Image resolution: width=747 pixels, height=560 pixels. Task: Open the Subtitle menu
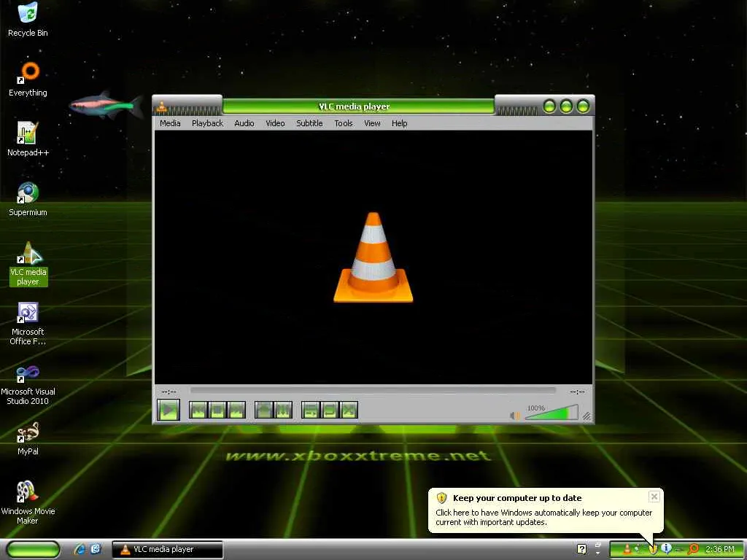click(309, 123)
